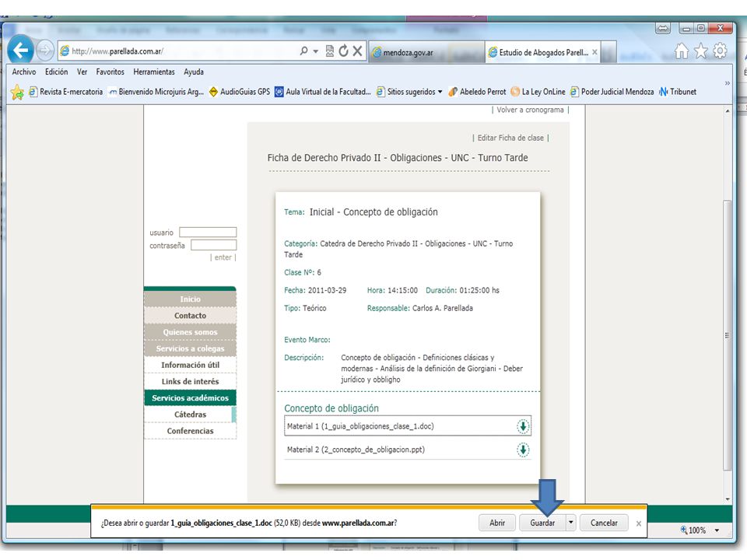The image size is (747, 560).
Task: Expand the address bar autocomplete dropdown
Action: click(315, 51)
